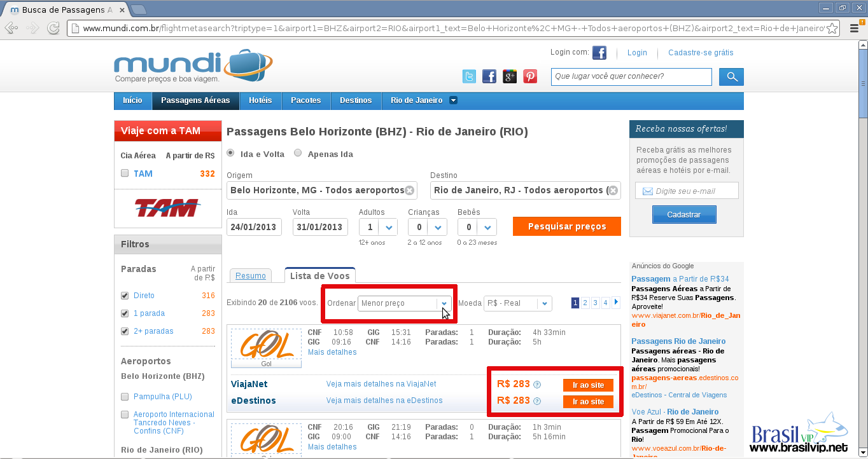868x459 pixels.
Task: Click the Volta date field
Action: (320, 227)
